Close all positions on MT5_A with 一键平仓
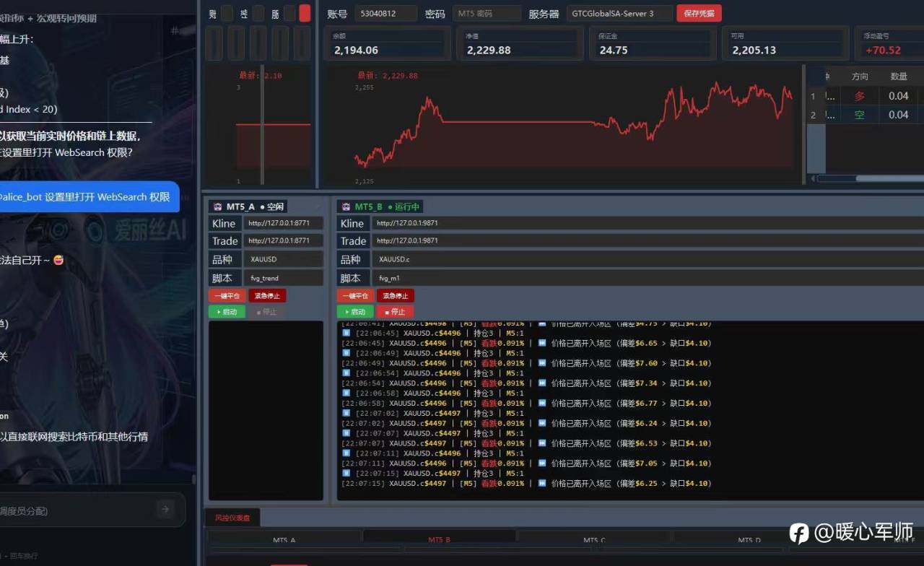This screenshot has width=924, height=566. point(227,295)
